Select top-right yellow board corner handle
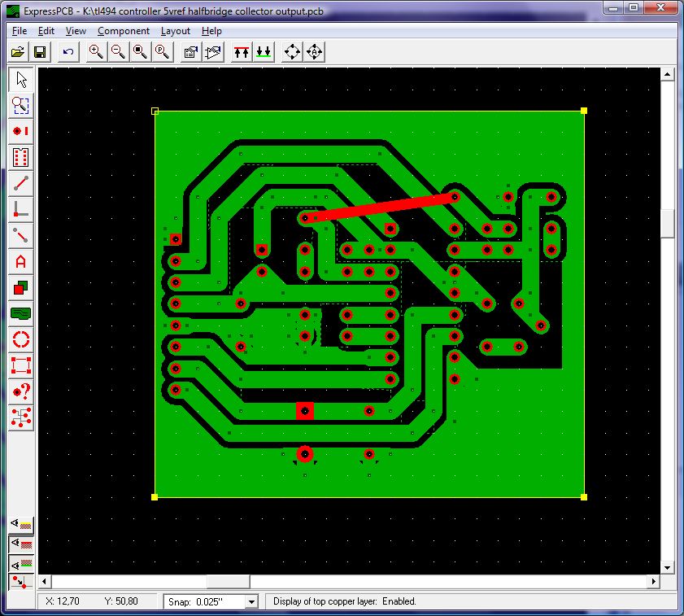684x616 pixels. (584, 111)
